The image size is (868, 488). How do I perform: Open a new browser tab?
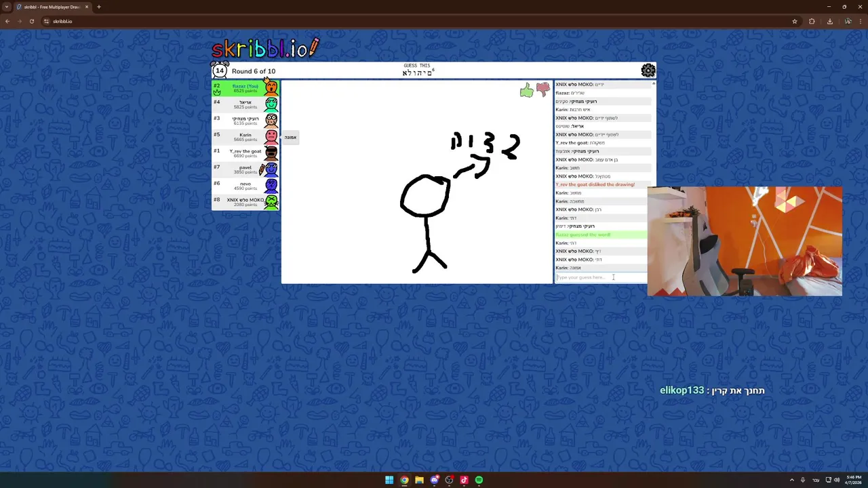pos(99,7)
